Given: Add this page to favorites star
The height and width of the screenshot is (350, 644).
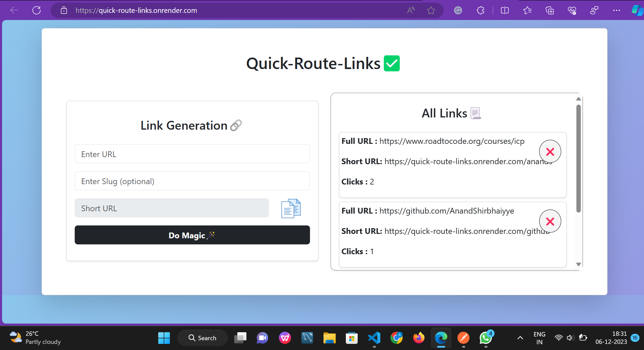Looking at the screenshot, I should tap(431, 10).
